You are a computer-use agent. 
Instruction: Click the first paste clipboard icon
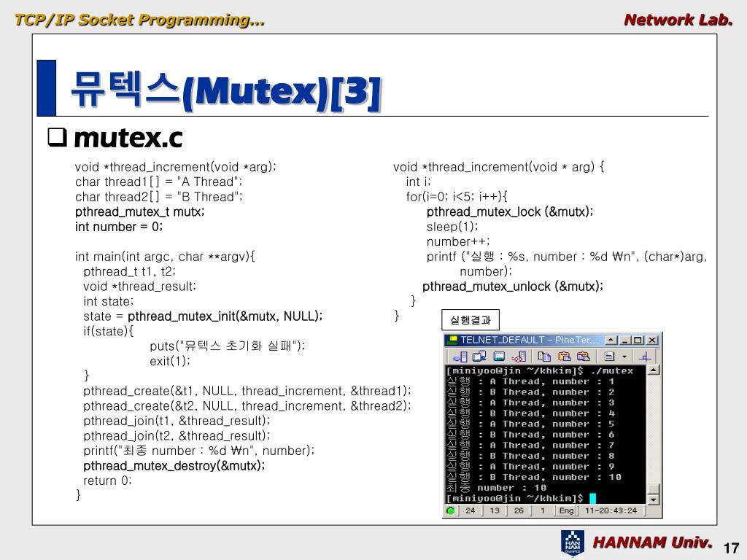coord(564,356)
